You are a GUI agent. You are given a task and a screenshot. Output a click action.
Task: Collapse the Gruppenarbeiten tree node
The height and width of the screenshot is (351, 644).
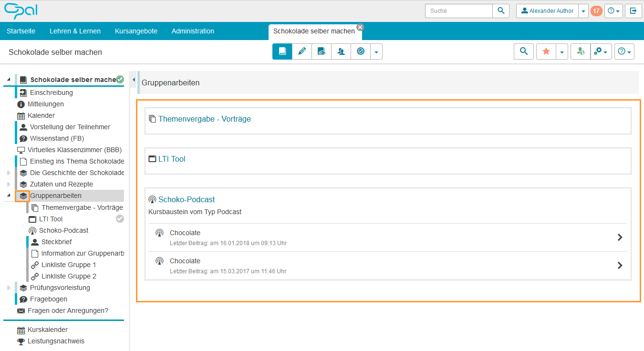(x=9, y=196)
